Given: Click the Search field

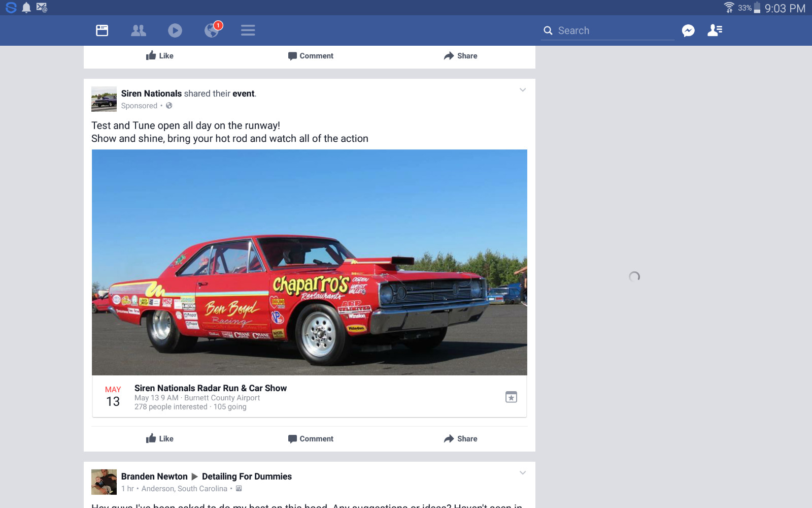Looking at the screenshot, I should click(x=607, y=30).
